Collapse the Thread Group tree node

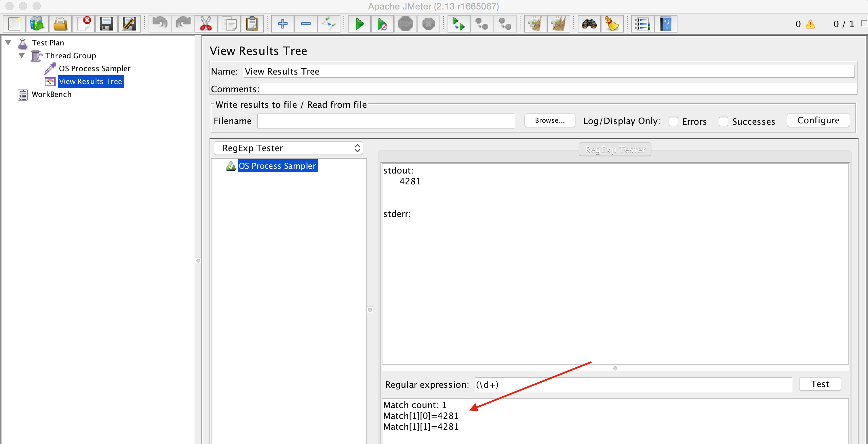coord(22,56)
